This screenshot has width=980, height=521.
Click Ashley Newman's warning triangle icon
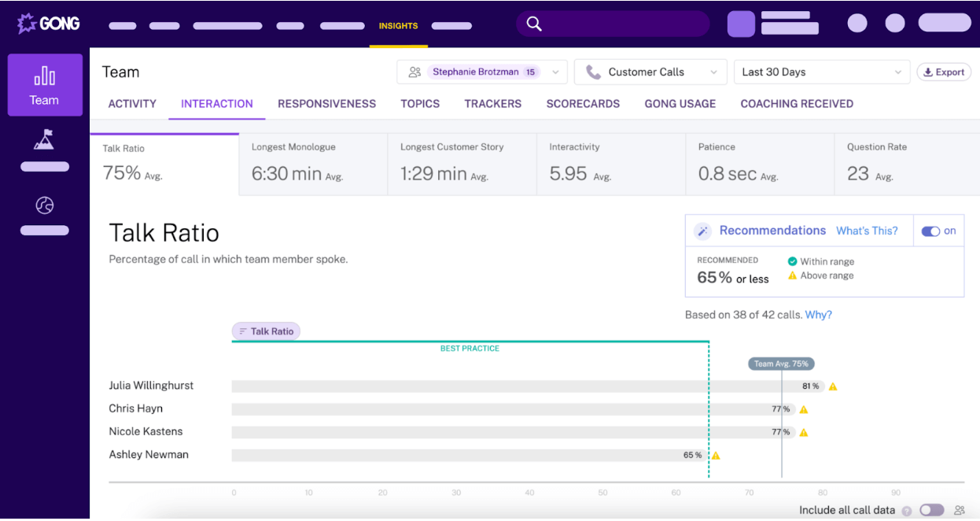click(716, 455)
